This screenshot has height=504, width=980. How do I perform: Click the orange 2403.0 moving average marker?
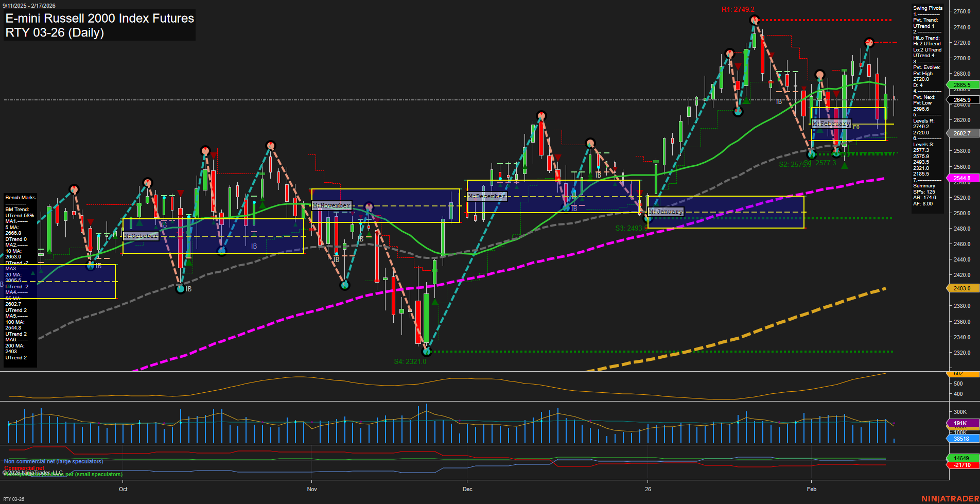961,288
